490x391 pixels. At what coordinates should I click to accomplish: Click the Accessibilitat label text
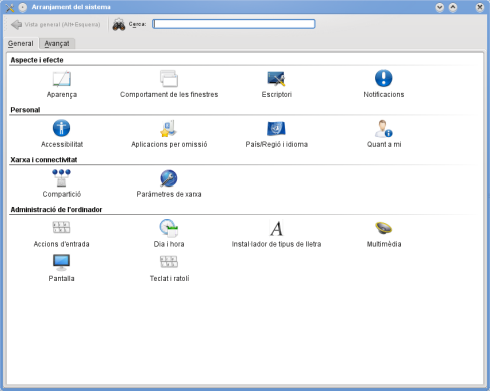[62, 144]
